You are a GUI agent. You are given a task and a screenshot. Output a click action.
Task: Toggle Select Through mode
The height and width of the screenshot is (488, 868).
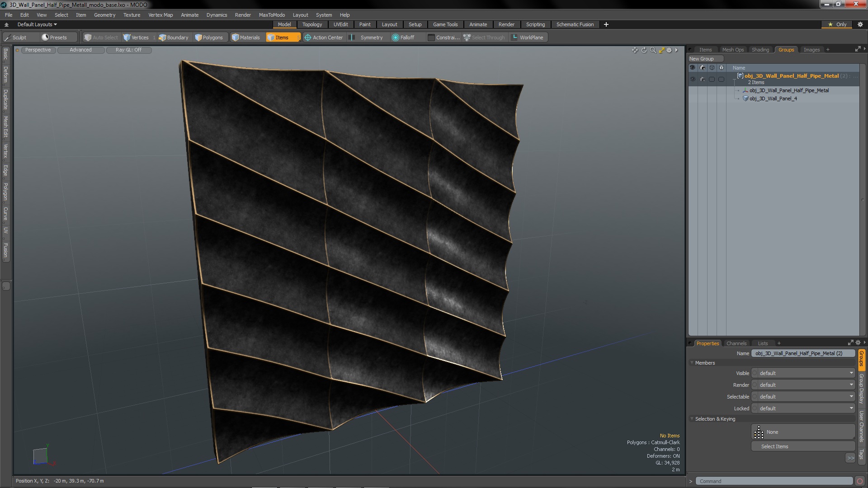[484, 38]
